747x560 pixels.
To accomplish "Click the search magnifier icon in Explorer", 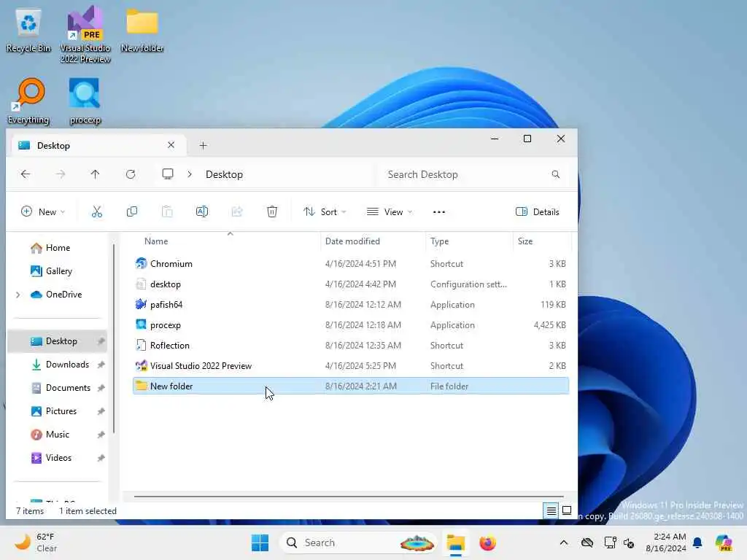I will [x=555, y=174].
